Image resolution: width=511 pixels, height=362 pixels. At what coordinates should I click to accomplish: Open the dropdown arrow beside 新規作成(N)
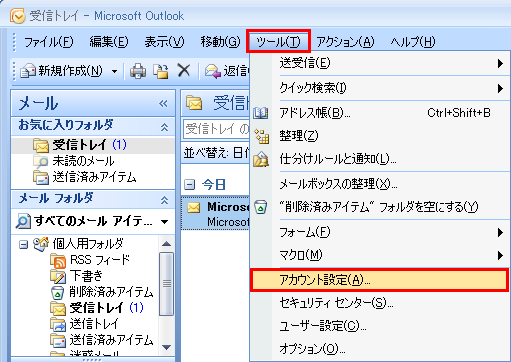click(114, 71)
